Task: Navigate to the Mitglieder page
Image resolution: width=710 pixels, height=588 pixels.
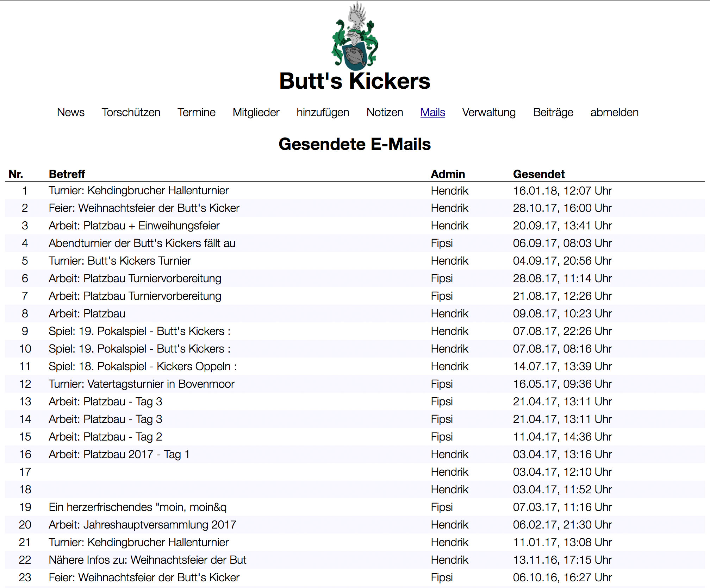Action: click(256, 112)
